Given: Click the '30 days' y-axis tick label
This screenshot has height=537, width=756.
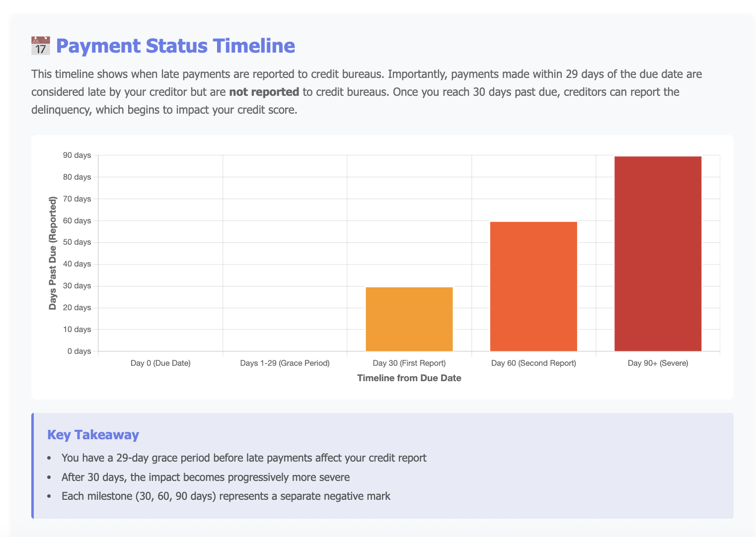Looking at the screenshot, I should pyautogui.click(x=77, y=286).
